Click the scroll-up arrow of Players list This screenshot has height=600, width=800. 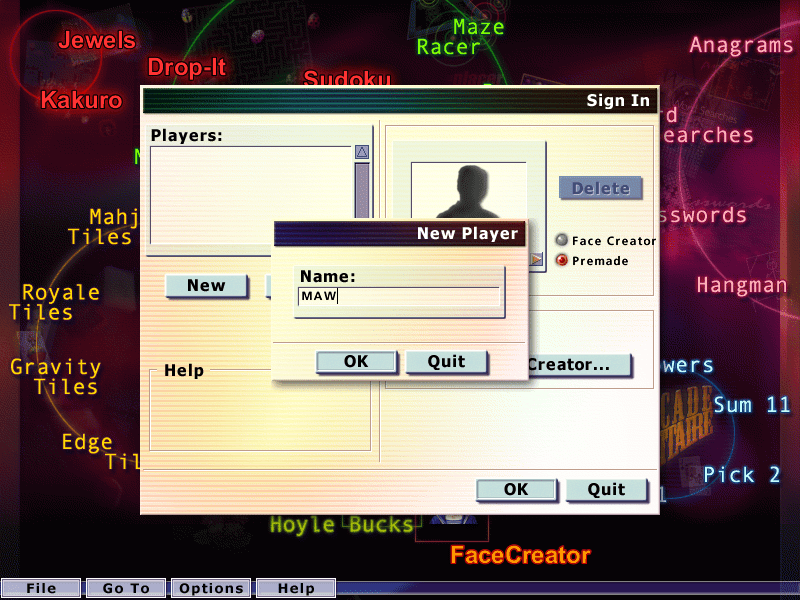tap(362, 152)
